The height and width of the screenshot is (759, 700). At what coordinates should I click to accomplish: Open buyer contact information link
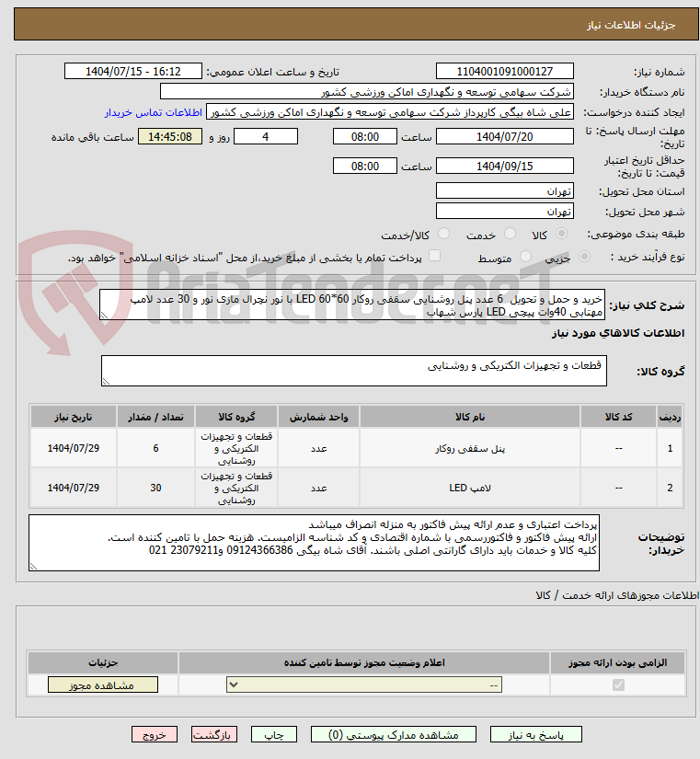pyautogui.click(x=154, y=112)
